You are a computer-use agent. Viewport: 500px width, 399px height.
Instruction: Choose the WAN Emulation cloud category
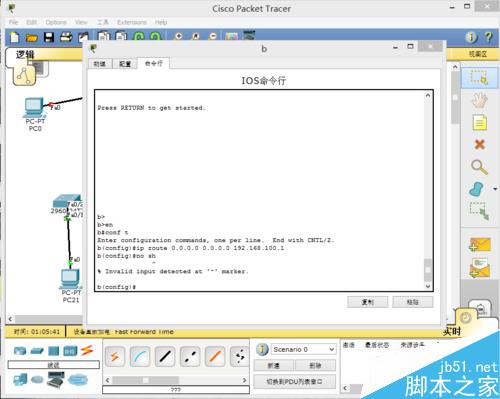[x=37, y=380]
